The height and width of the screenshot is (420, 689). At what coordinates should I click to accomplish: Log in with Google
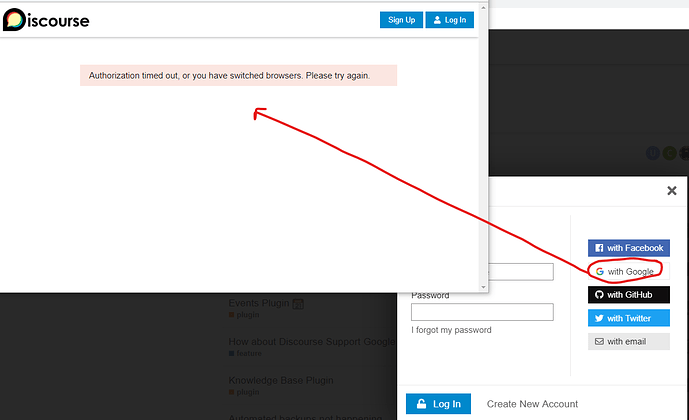629,272
